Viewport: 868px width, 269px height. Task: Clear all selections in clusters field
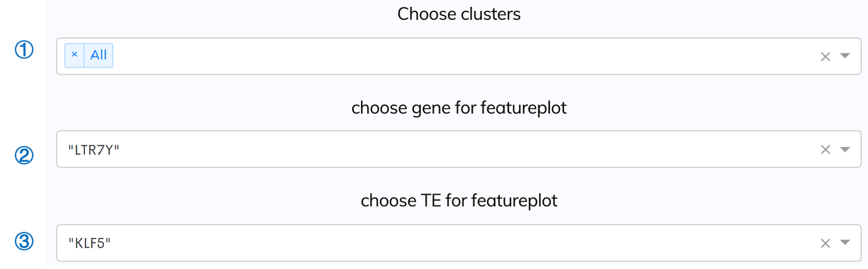[x=825, y=57]
